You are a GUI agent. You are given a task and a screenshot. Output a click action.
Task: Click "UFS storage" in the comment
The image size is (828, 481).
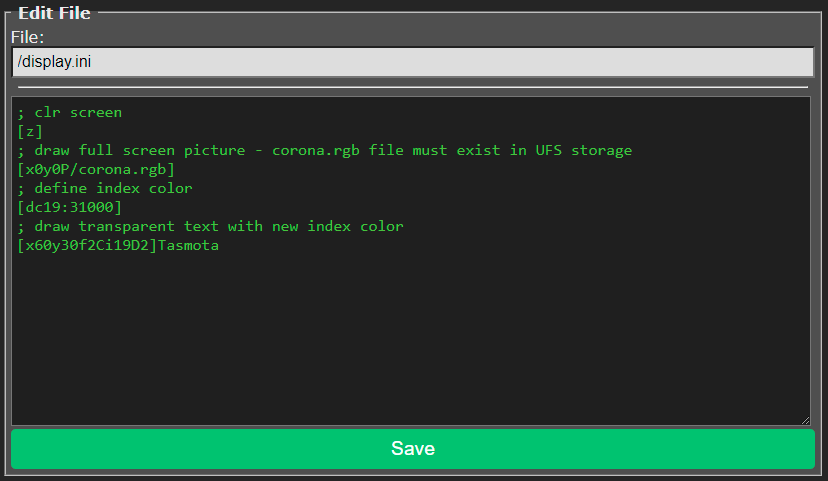coord(583,150)
